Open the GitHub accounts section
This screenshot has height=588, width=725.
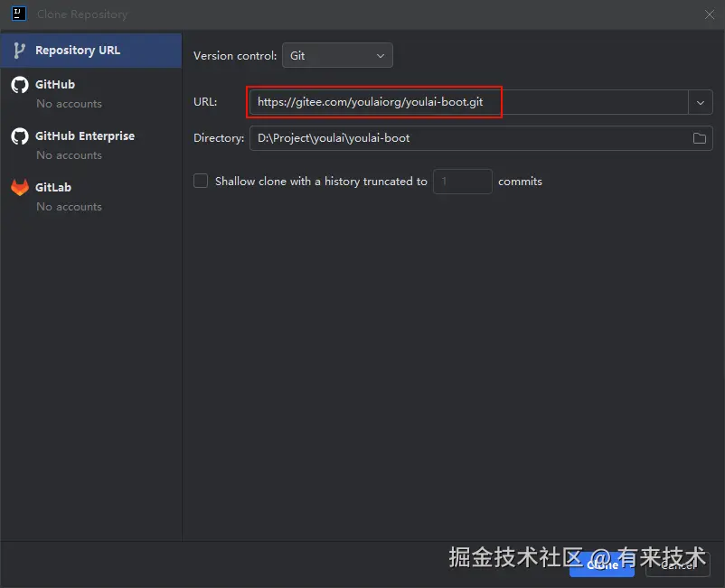pos(91,94)
